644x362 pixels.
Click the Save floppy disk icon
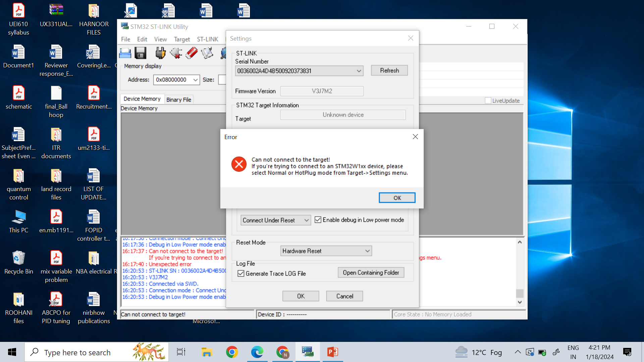(141, 53)
